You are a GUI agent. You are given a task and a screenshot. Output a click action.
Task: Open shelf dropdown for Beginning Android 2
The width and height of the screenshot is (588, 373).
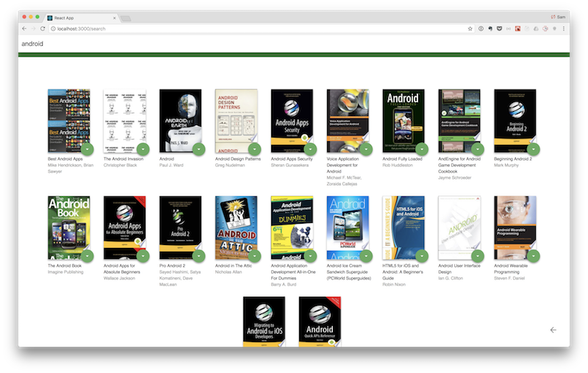pyautogui.click(x=534, y=149)
